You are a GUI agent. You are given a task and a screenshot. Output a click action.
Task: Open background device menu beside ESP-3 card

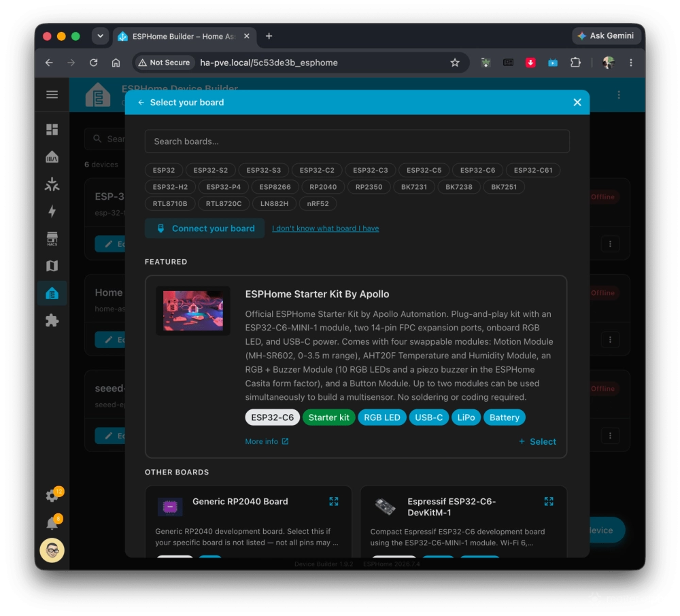pyautogui.click(x=610, y=244)
